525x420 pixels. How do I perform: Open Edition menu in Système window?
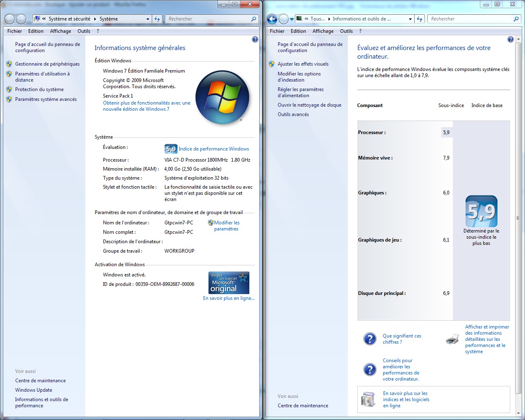coord(36,31)
